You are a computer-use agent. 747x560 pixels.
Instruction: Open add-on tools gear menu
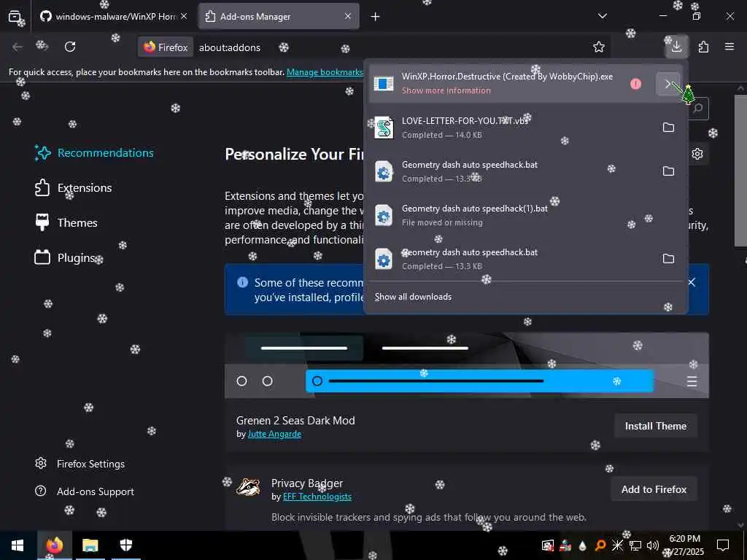pyautogui.click(x=697, y=154)
